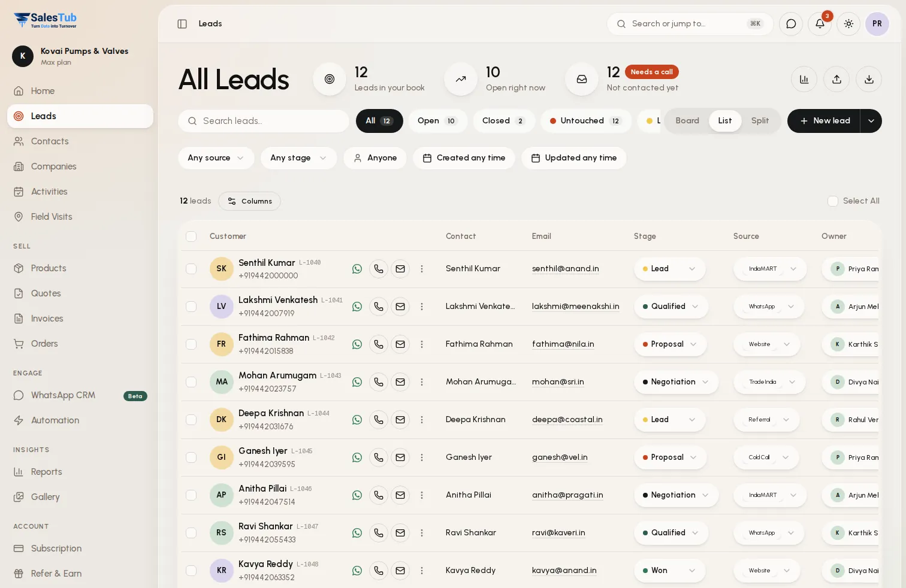Open senthil@anand.in email link
This screenshot has height=588, width=906.
pyautogui.click(x=565, y=269)
